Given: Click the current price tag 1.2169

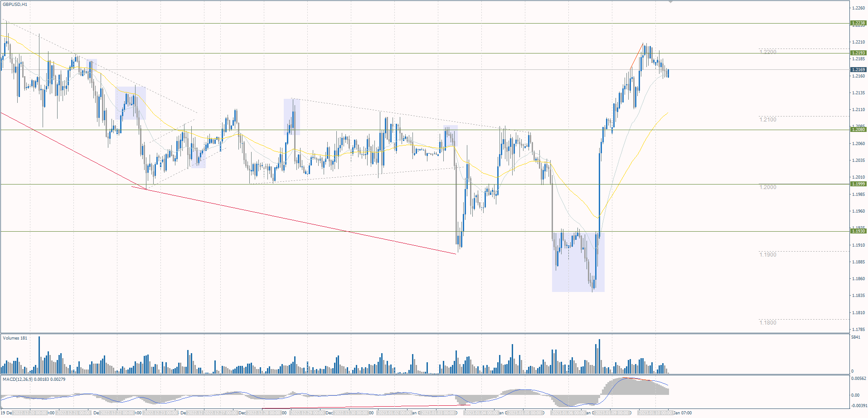Looking at the screenshot, I should point(858,70).
